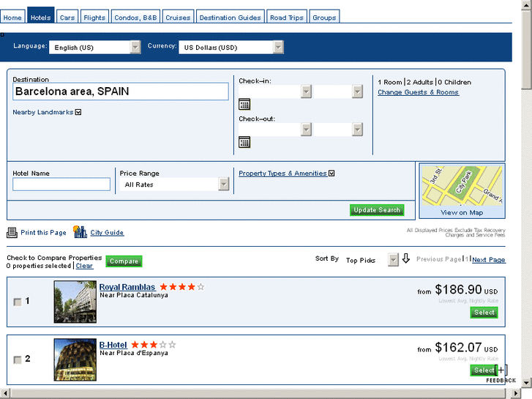532x399 pixels.
Task: Open the Destination Guides tab
Action: click(x=230, y=17)
